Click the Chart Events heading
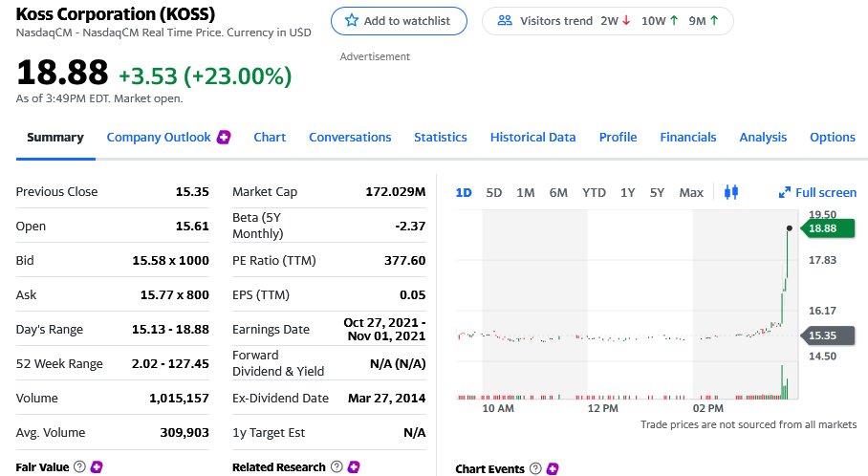The width and height of the screenshot is (868, 476). pos(489,468)
